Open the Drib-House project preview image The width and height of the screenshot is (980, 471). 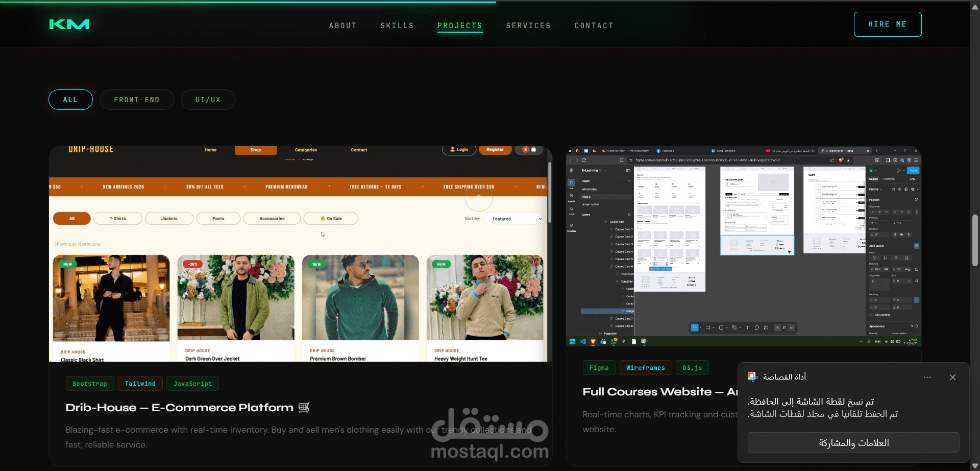(301, 254)
